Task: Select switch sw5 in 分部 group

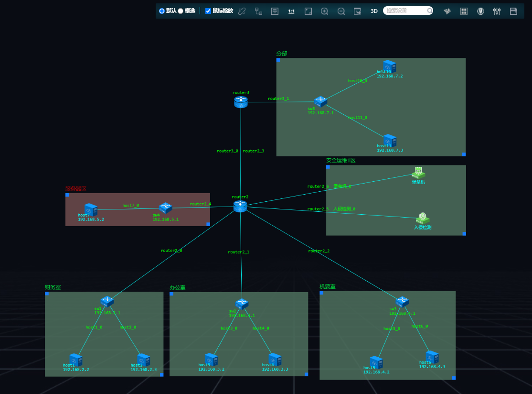Action: [320, 101]
